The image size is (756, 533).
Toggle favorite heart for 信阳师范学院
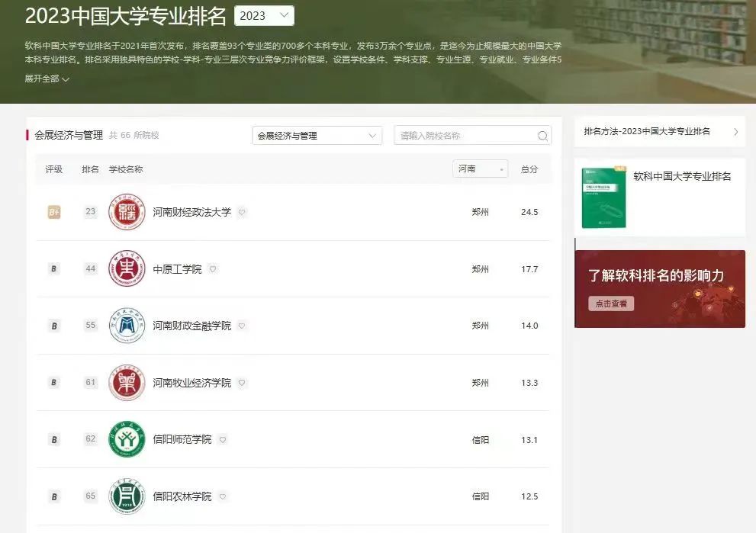coord(222,440)
